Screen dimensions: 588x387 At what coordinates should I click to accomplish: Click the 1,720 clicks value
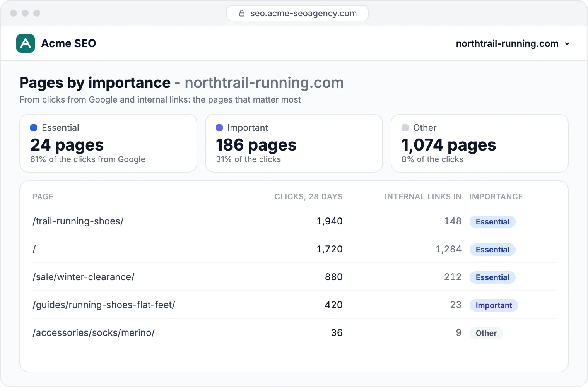tap(330, 249)
